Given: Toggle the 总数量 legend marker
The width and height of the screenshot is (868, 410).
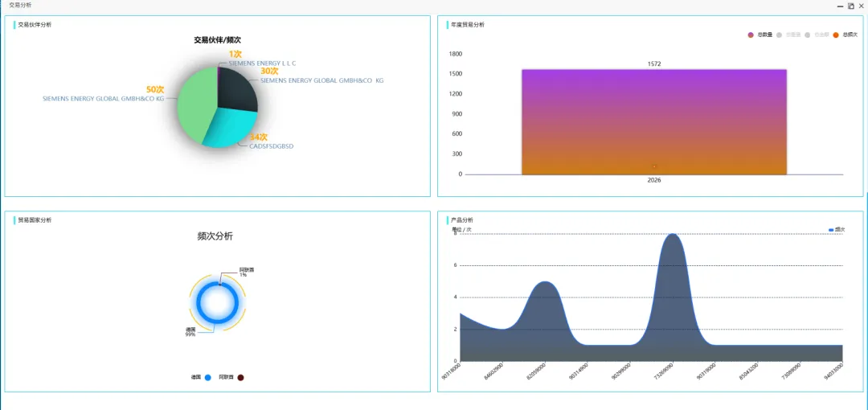Looking at the screenshot, I should (751, 35).
